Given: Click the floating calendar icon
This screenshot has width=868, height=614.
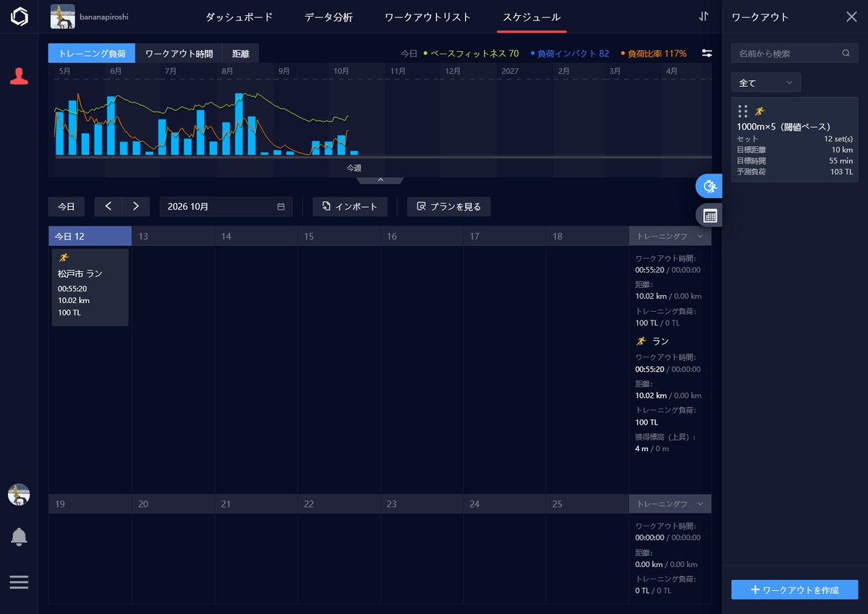Looking at the screenshot, I should [x=710, y=215].
